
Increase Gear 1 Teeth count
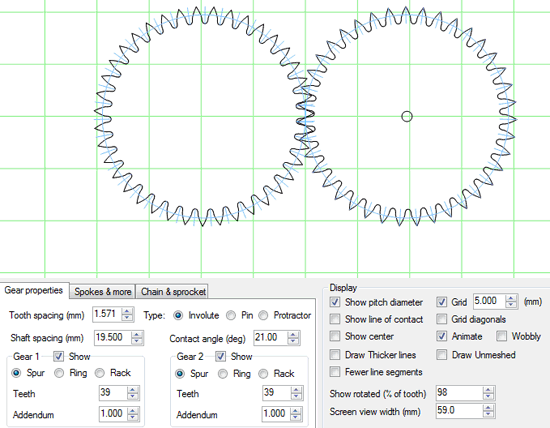[133, 389]
